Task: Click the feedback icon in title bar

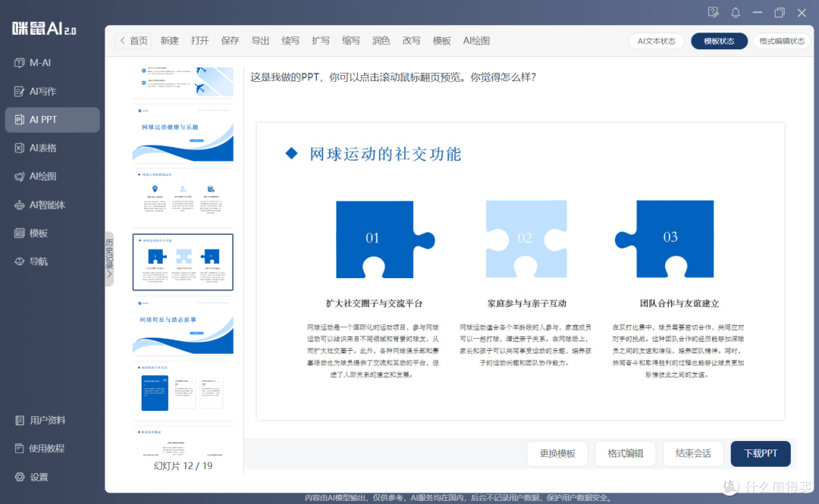Action: tap(713, 13)
